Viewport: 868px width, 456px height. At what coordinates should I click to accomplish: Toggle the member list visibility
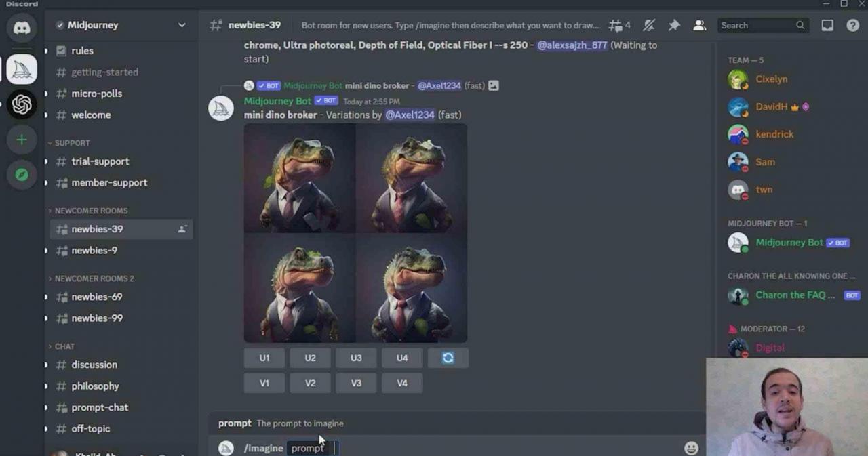[699, 26]
